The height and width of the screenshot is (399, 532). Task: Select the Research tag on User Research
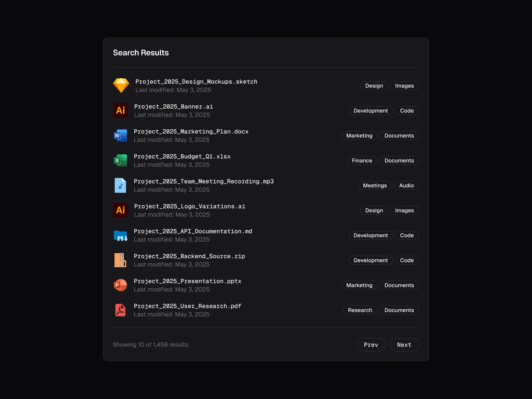click(x=360, y=310)
